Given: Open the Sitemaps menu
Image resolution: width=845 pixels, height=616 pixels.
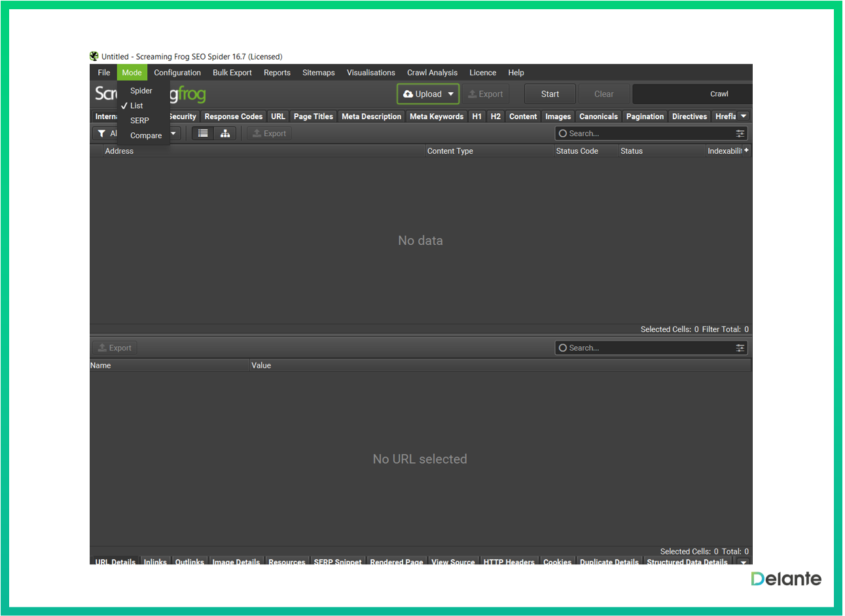Looking at the screenshot, I should click(319, 73).
